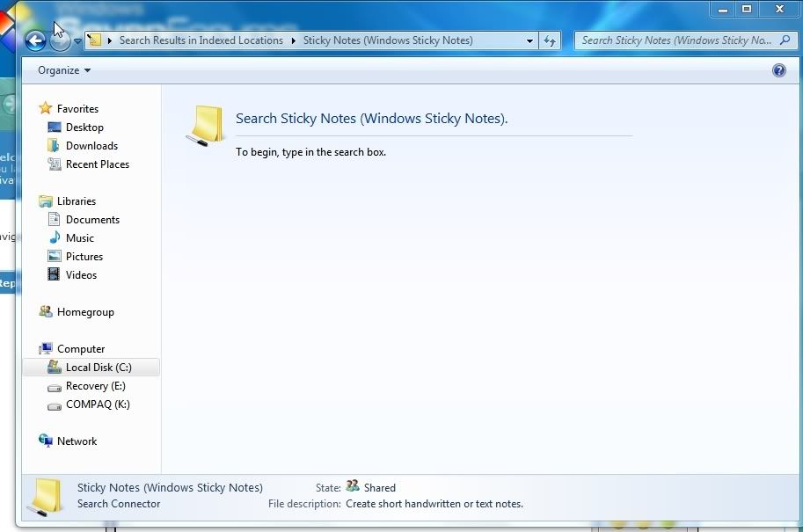Image resolution: width=803 pixels, height=532 pixels.
Task: Open Help via question mark icon
Action: [779, 70]
